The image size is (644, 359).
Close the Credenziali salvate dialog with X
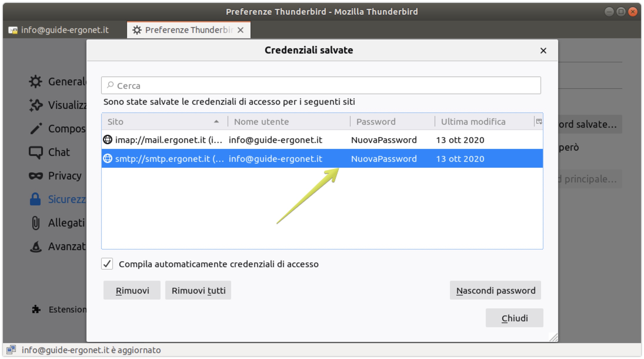[543, 51]
